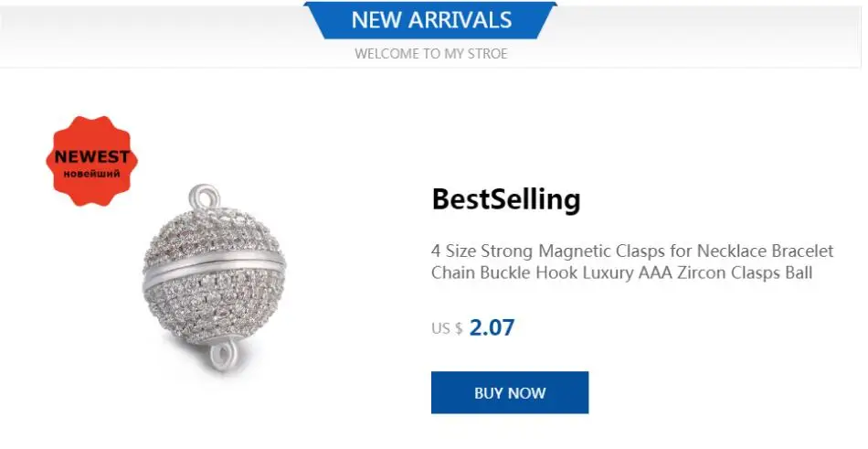Click the bold NEWEST word inside the badge
The width and height of the screenshot is (868, 449).
coord(92,156)
